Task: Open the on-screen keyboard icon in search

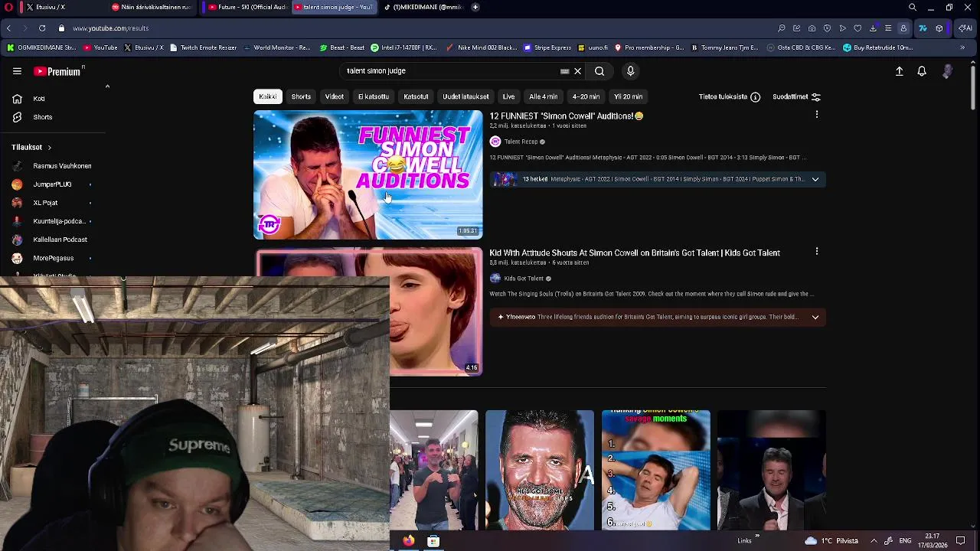Action: 565,71
